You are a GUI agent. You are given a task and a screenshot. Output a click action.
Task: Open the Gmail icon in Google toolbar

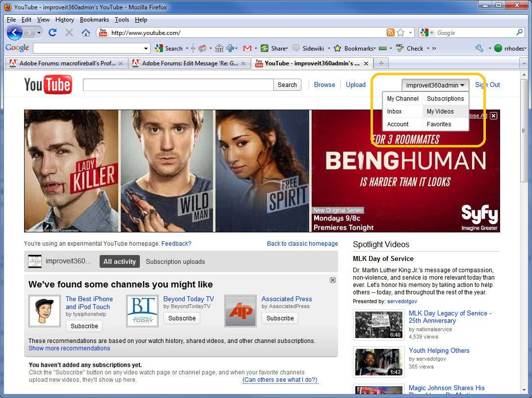click(247, 49)
